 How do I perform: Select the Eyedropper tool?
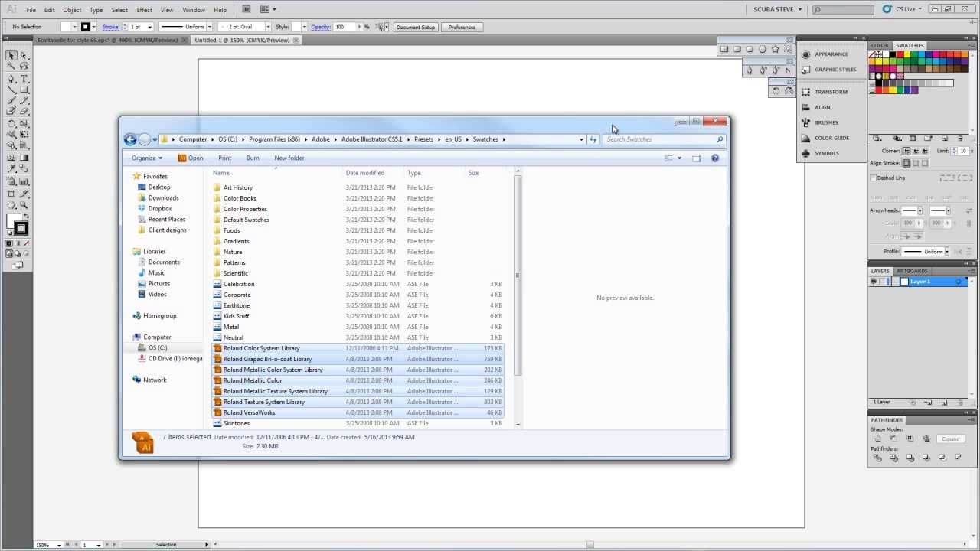[11, 168]
